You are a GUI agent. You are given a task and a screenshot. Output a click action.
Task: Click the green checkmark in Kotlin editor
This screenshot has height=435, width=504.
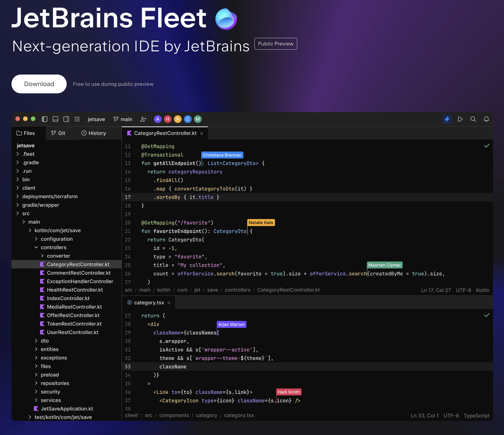pyautogui.click(x=487, y=146)
